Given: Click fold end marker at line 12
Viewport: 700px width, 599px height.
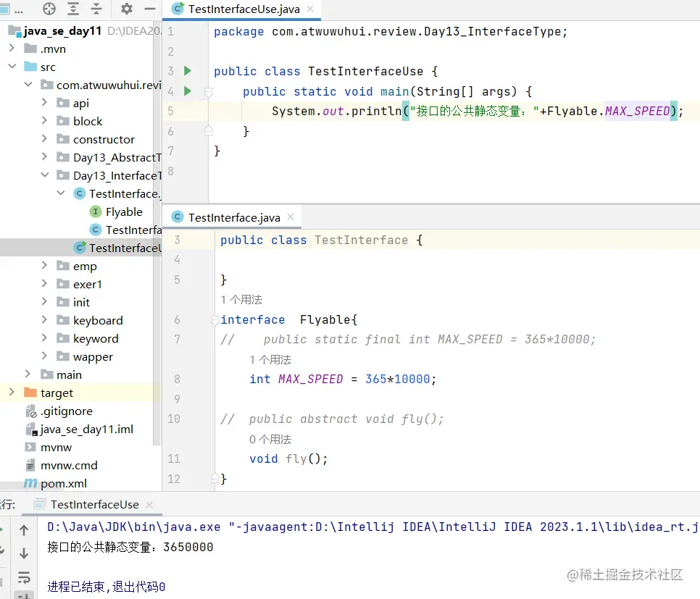Looking at the screenshot, I should [x=214, y=478].
